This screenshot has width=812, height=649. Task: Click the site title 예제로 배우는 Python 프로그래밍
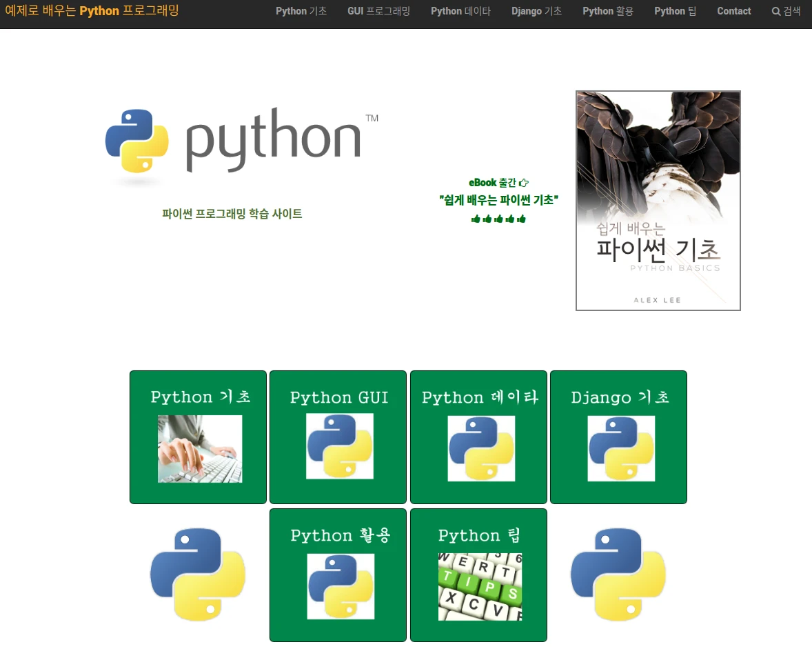[92, 10]
